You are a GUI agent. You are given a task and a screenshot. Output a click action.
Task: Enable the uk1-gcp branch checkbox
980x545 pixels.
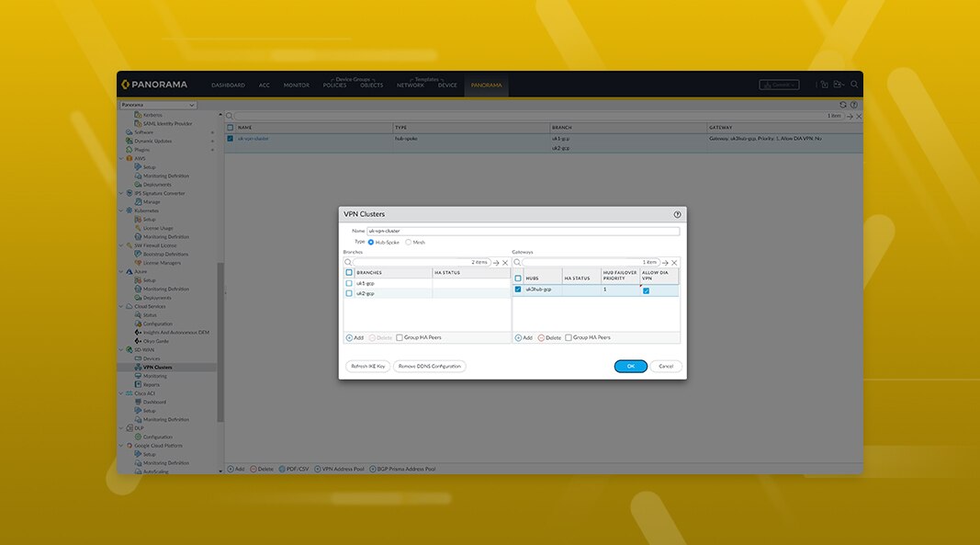tap(349, 282)
